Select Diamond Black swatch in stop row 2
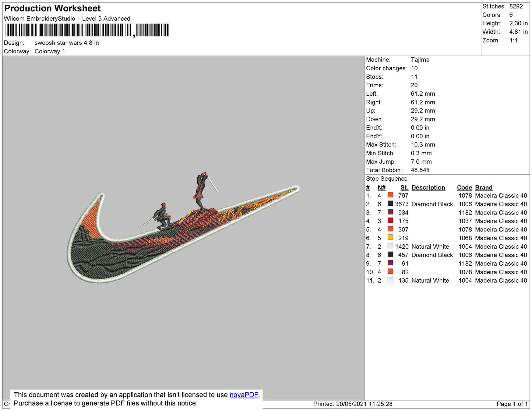The height and width of the screenshot is (411, 532). 390,203
